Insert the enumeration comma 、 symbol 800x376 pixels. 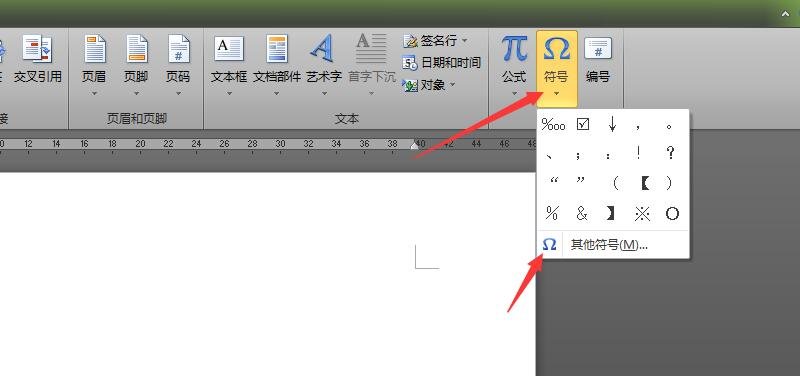(x=548, y=156)
